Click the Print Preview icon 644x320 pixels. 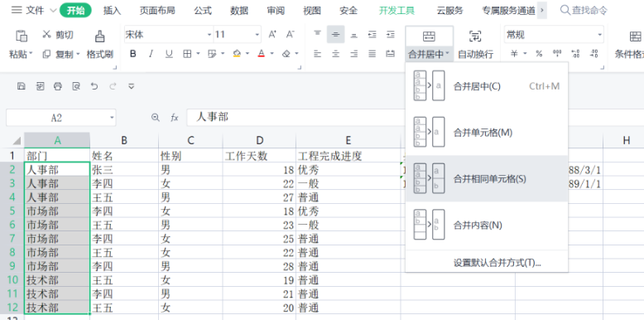(76, 86)
